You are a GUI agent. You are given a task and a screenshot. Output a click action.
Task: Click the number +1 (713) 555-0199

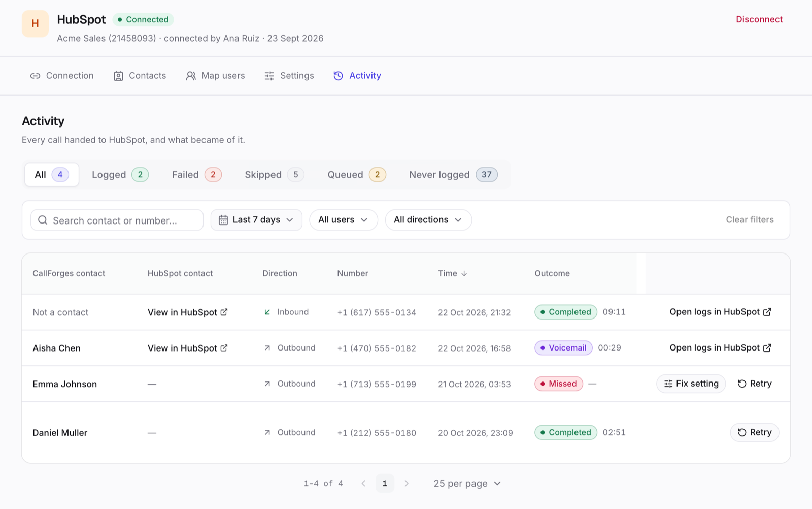377,384
